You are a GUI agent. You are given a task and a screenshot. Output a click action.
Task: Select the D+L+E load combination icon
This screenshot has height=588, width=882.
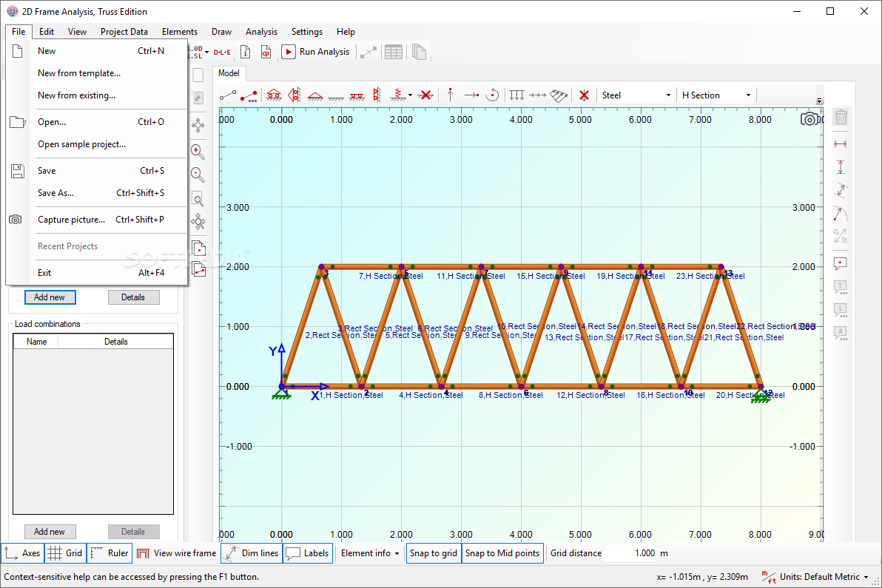[222, 53]
